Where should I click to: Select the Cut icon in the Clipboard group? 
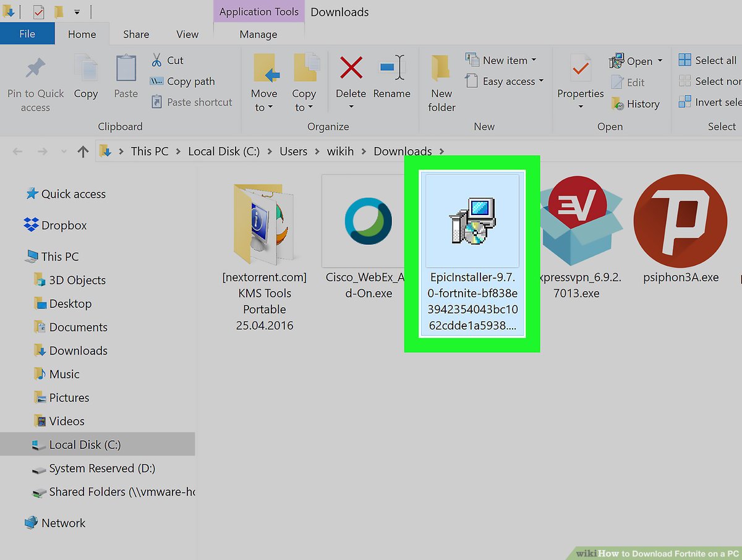[158, 60]
